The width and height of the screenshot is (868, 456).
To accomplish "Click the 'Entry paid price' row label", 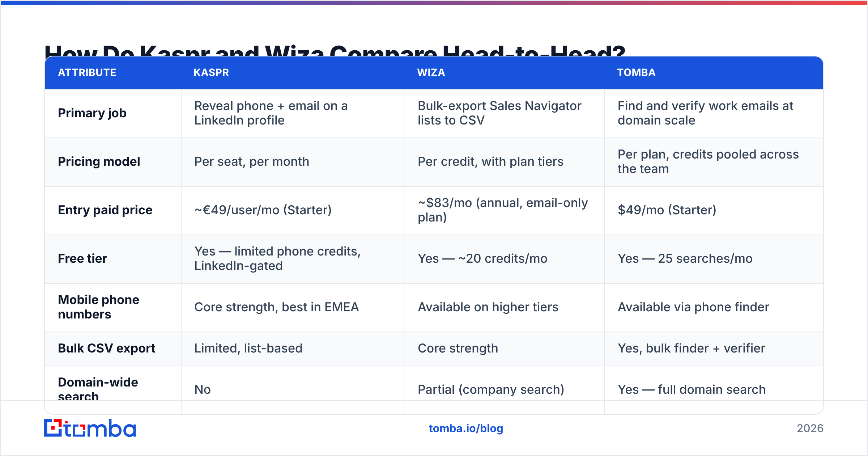I will click(x=105, y=210).
